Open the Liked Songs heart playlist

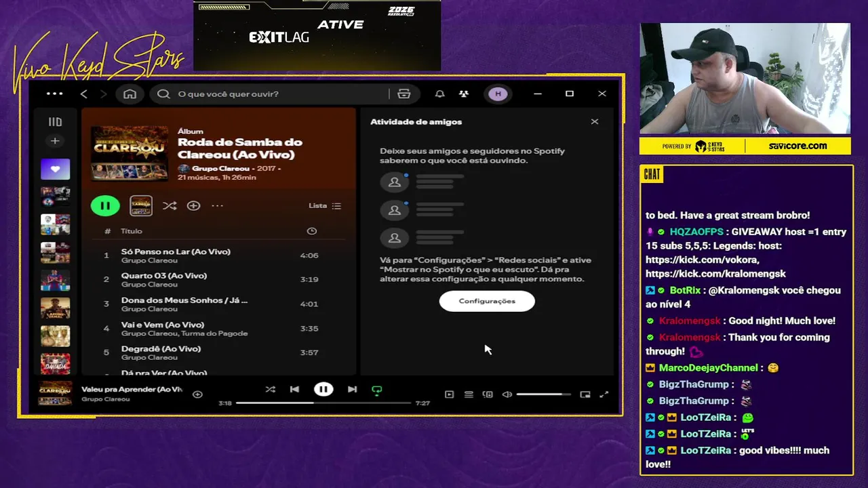pos(55,169)
